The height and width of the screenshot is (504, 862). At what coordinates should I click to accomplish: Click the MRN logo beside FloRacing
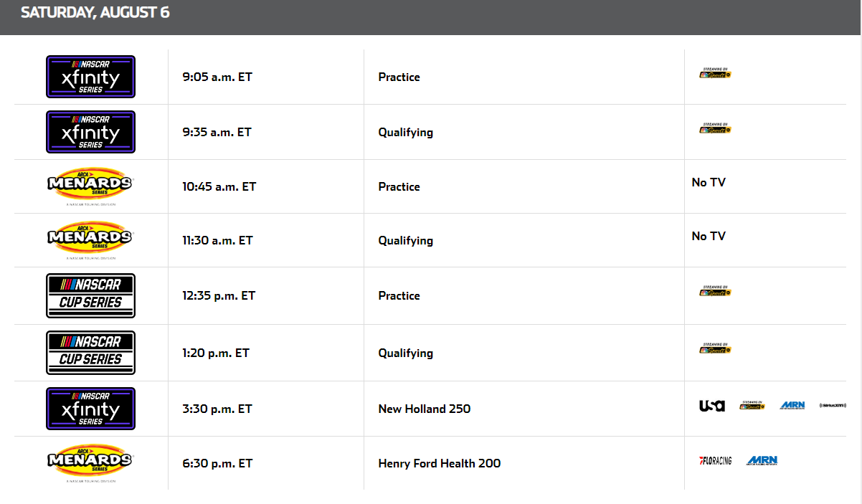[x=762, y=460]
